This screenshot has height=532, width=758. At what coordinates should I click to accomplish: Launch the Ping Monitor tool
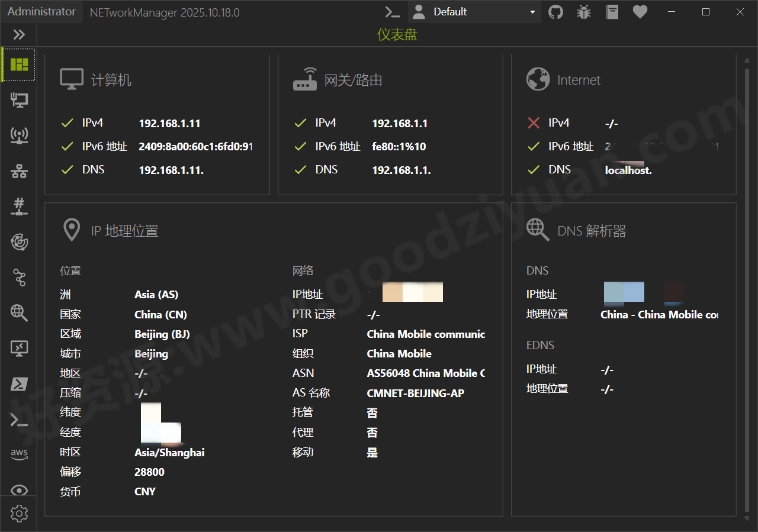point(18,242)
